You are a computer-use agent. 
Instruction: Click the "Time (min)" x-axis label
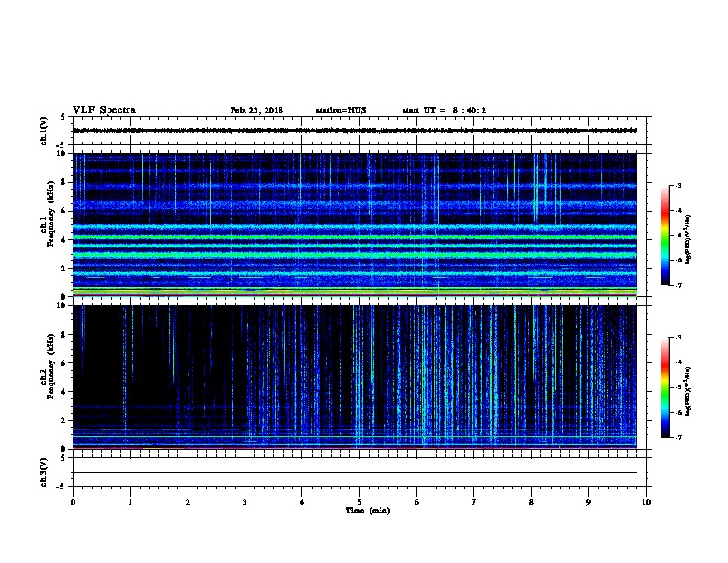(368, 511)
